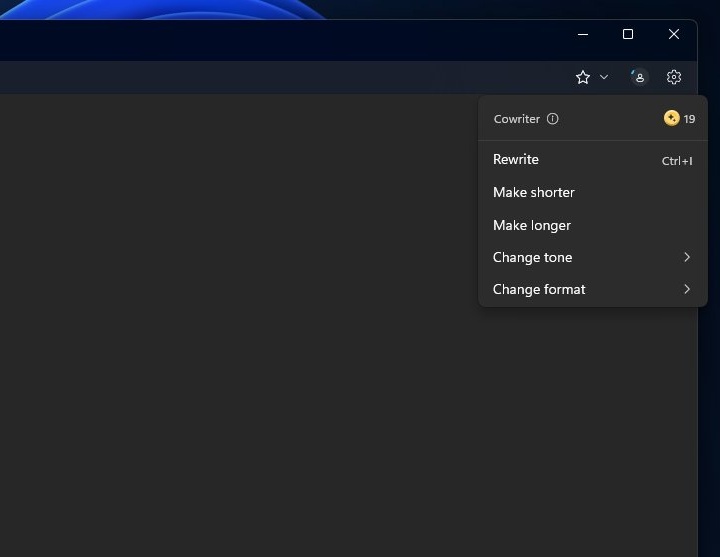
Task: Click the credits count number 19
Action: point(689,119)
